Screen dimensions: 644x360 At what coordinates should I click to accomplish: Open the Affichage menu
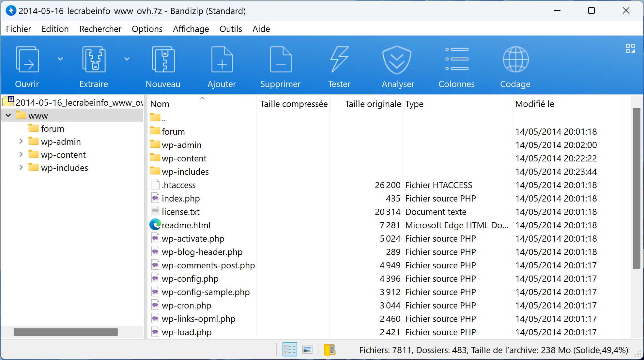[191, 29]
